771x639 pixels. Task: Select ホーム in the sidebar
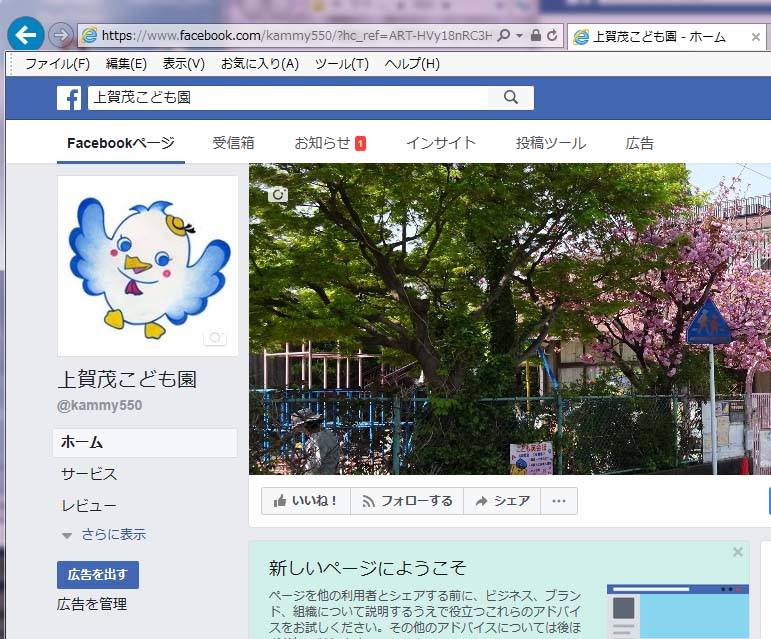point(145,443)
